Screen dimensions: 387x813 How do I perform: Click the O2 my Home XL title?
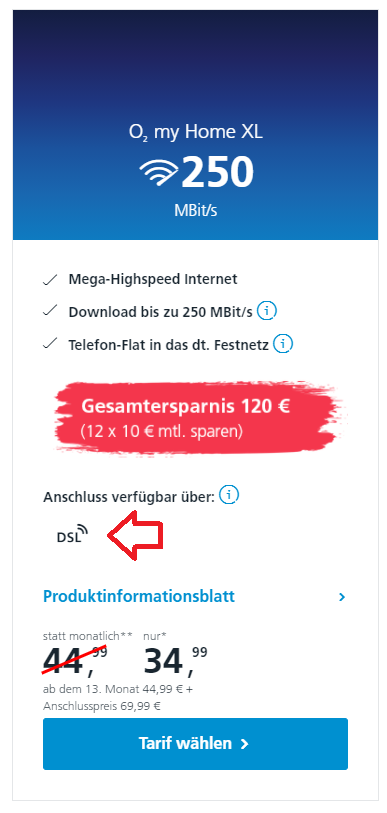click(x=196, y=132)
